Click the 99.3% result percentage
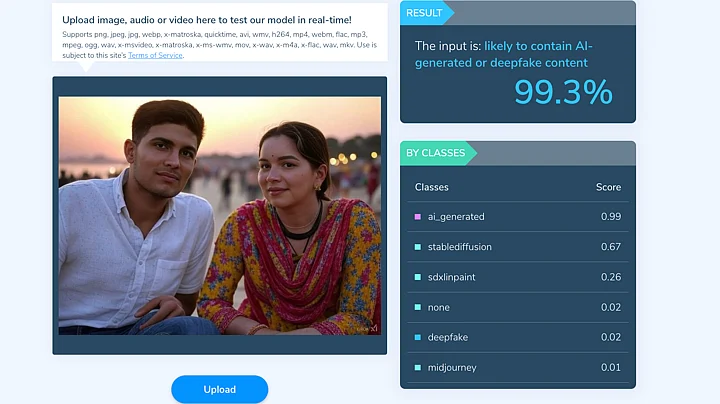 tap(563, 92)
